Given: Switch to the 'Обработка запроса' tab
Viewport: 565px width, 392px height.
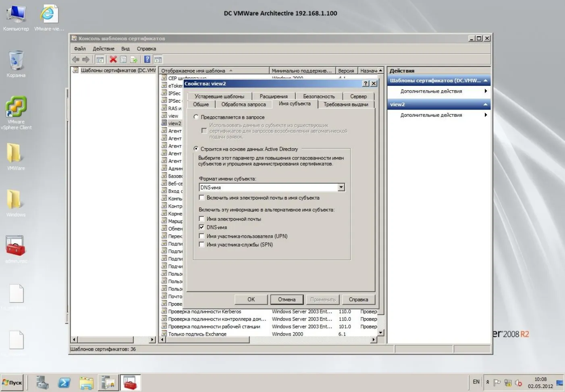Looking at the screenshot, I should click(243, 104).
